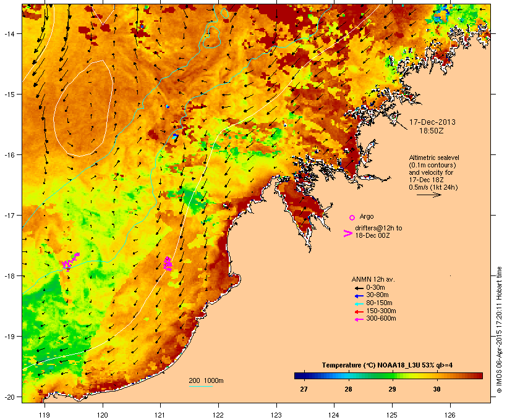Click the magenta drifters legend arrowhead symbol
Image resolution: width=507 pixels, height=420 pixels.
point(348,233)
